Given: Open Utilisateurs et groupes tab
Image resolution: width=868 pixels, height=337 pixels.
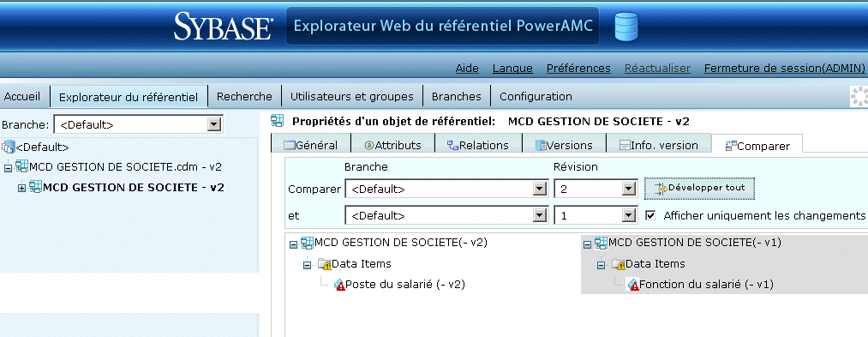Looking at the screenshot, I should pyautogui.click(x=352, y=96).
